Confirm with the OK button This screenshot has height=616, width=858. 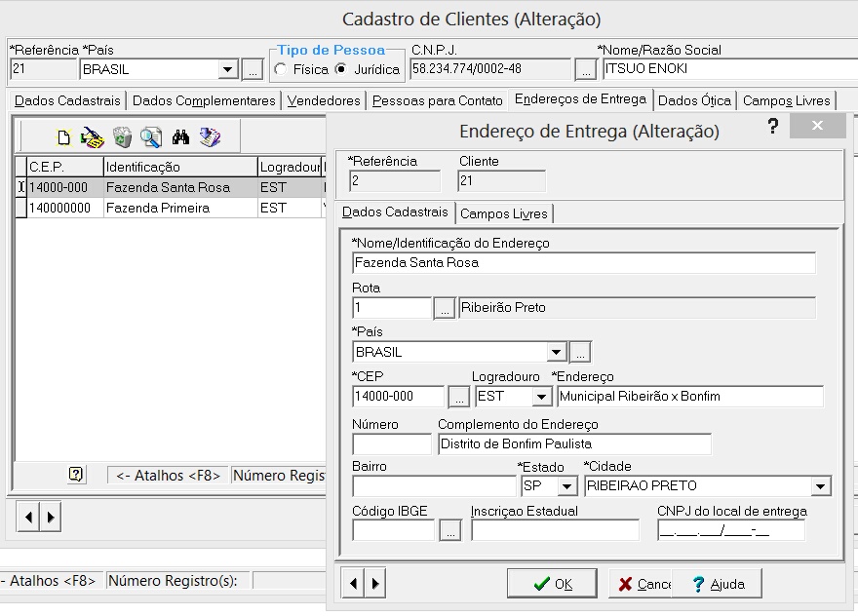(552, 584)
